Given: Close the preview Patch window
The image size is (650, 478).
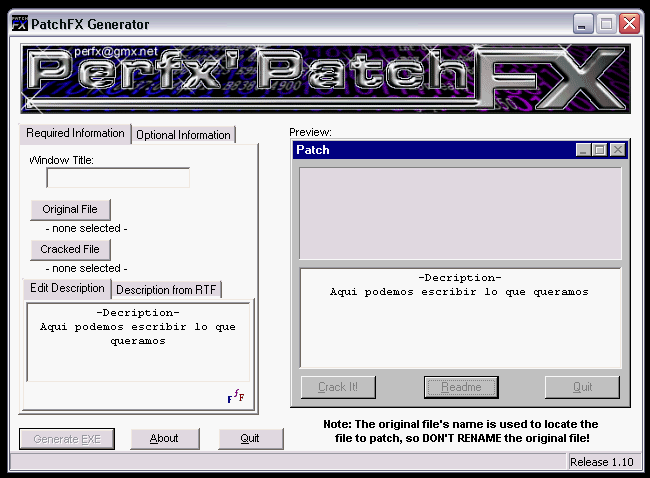Looking at the screenshot, I should [617, 150].
